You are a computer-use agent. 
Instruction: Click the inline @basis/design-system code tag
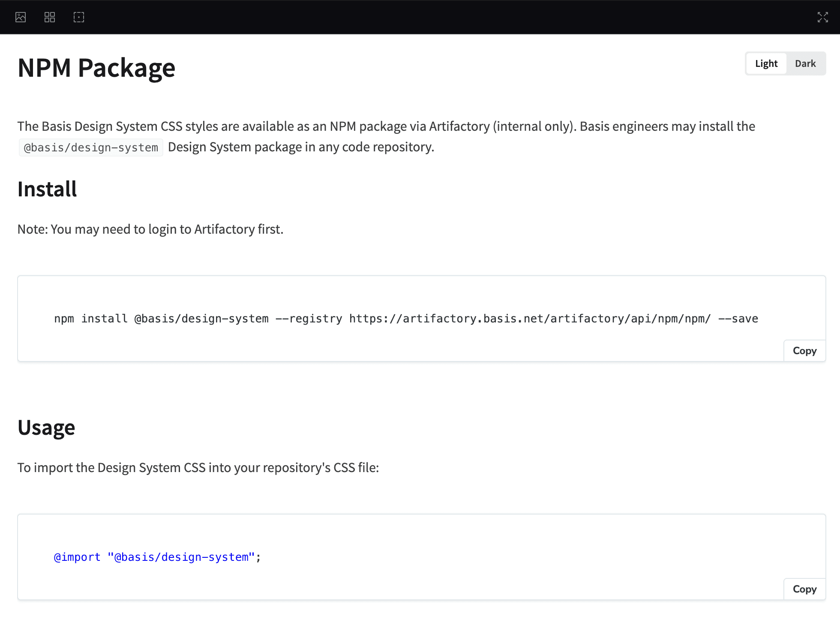click(91, 147)
